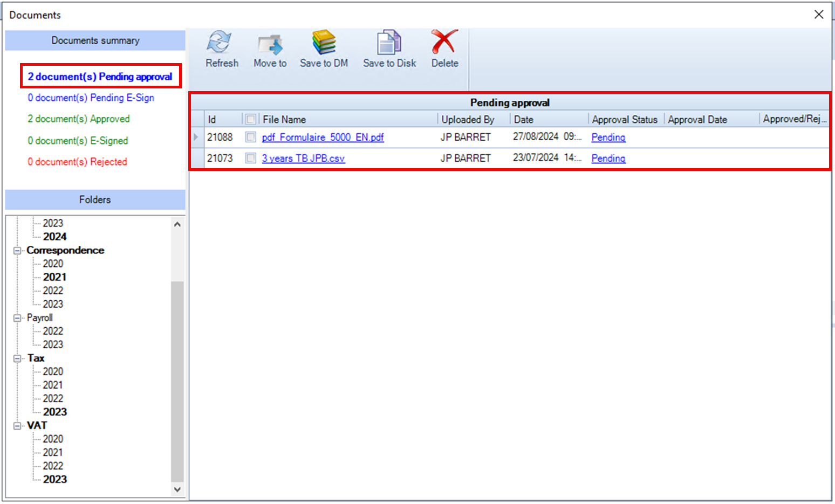Select the 2024 folder in the tree
Screen dimensions: 835x504
pyautogui.click(x=55, y=237)
